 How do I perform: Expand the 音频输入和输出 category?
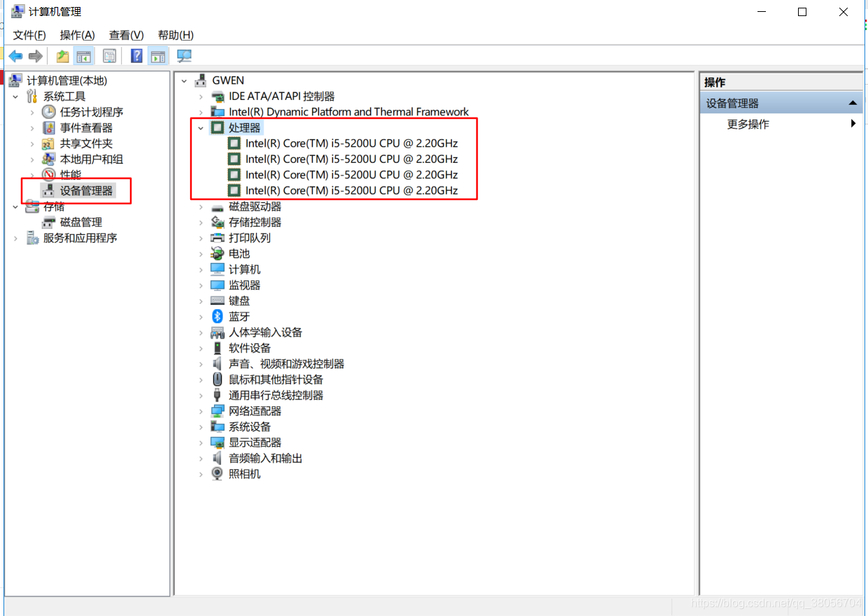201,459
